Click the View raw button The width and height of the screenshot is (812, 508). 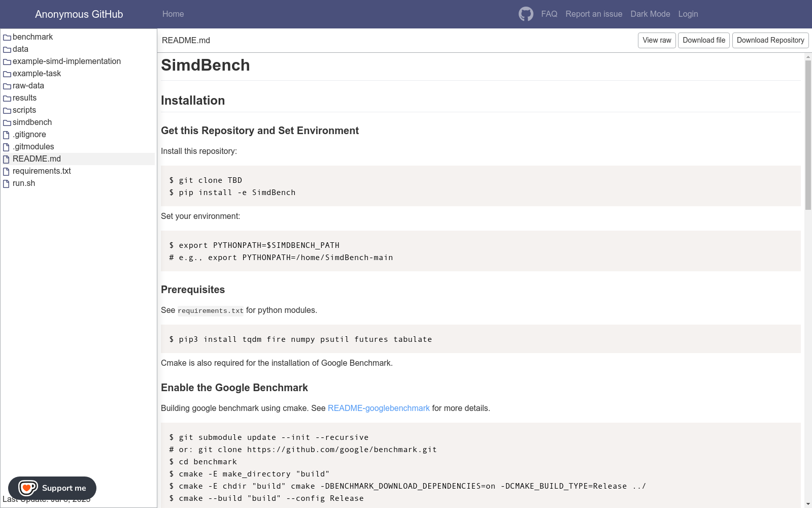pyautogui.click(x=657, y=40)
